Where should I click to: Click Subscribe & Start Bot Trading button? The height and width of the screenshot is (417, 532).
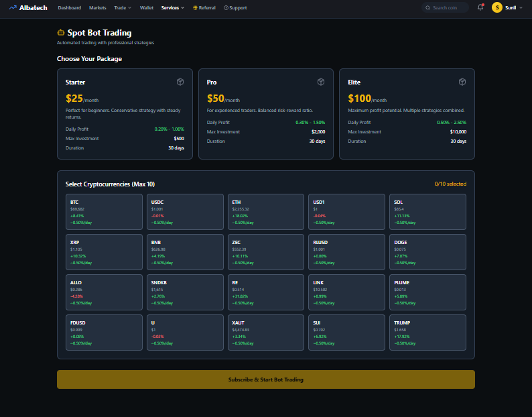coord(265,379)
